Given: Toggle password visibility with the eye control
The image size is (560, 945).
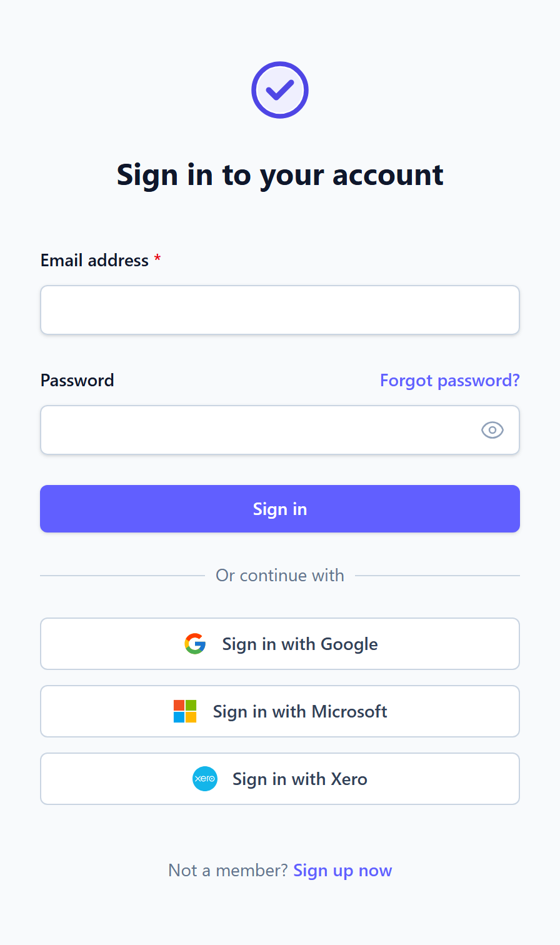Looking at the screenshot, I should [x=492, y=430].
